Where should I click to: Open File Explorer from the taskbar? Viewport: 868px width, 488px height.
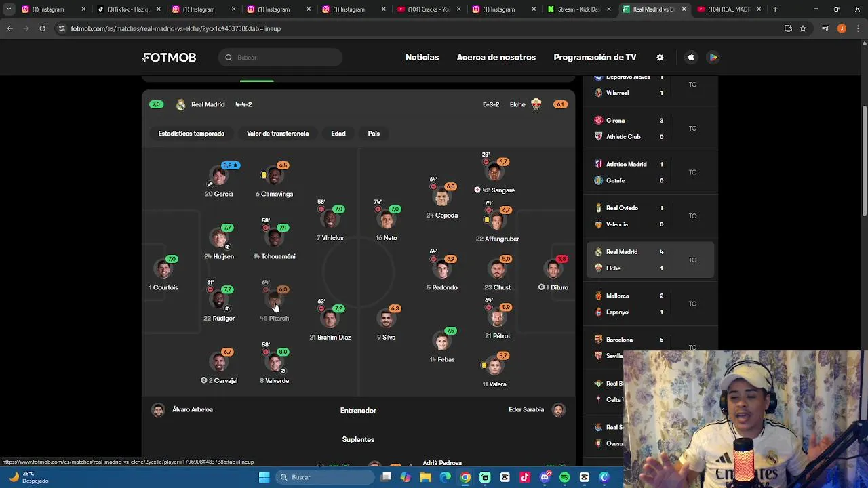coord(425,477)
